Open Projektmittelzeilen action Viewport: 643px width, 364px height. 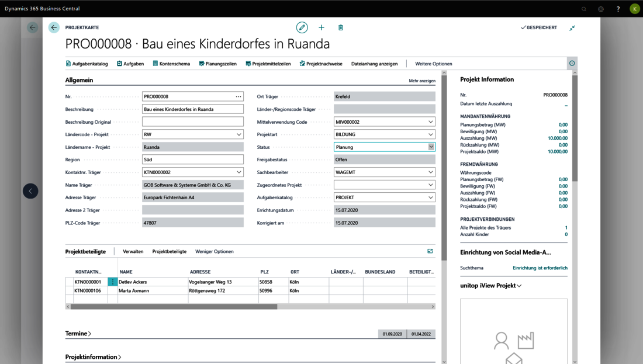click(x=268, y=64)
